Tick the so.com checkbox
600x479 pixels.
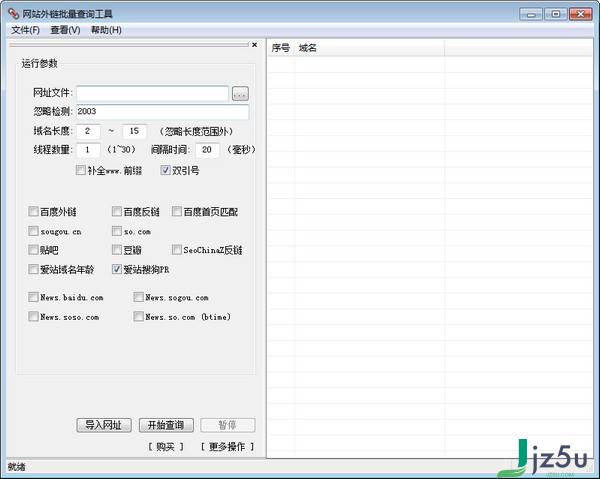click(117, 231)
